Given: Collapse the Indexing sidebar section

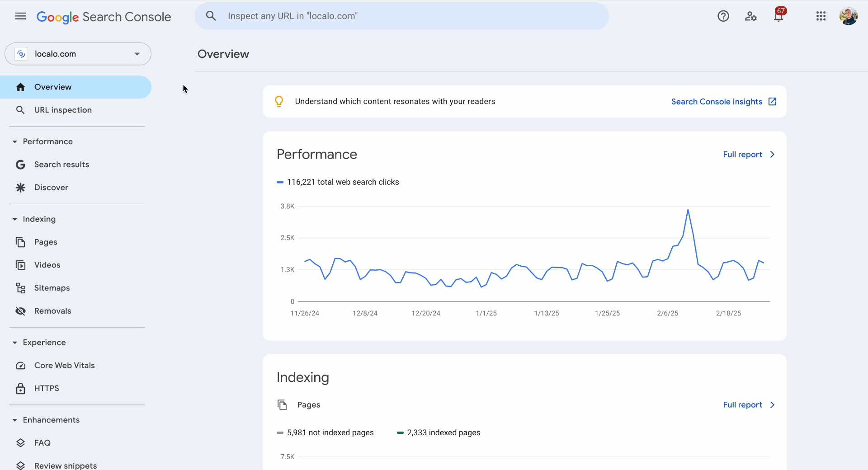Looking at the screenshot, I should [x=15, y=219].
